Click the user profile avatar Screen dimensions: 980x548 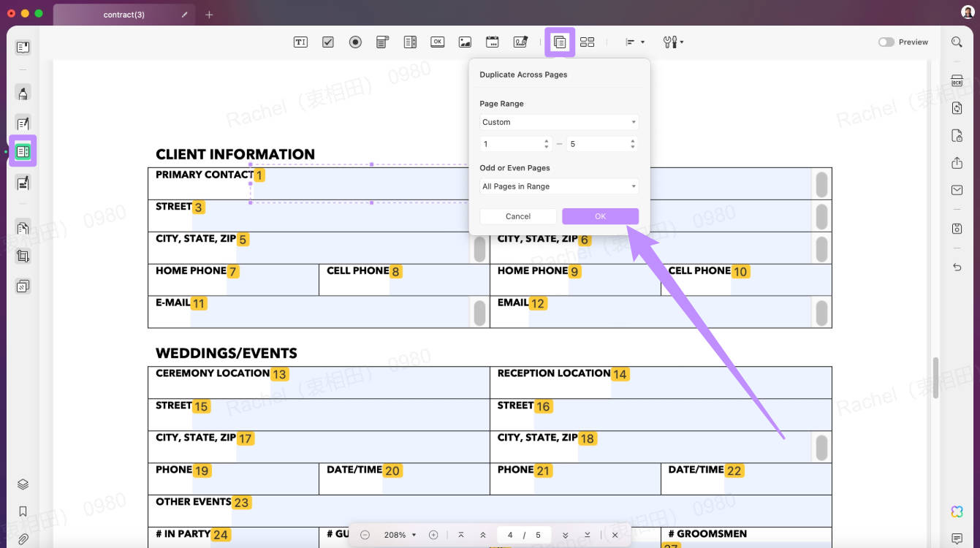(967, 12)
